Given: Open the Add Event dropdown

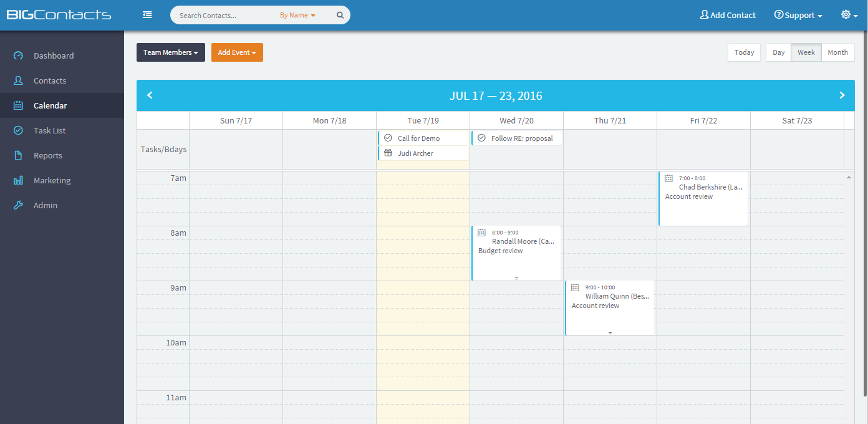Looking at the screenshot, I should (237, 52).
